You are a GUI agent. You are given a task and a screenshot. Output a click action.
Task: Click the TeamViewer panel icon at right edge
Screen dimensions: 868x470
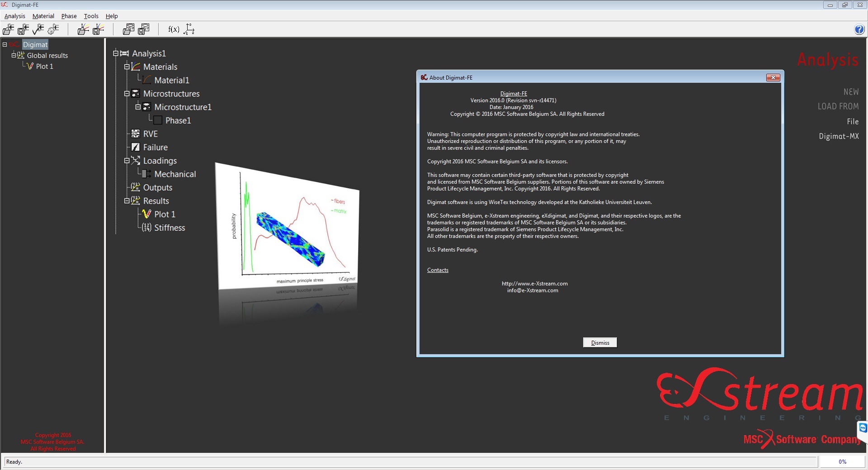click(863, 428)
